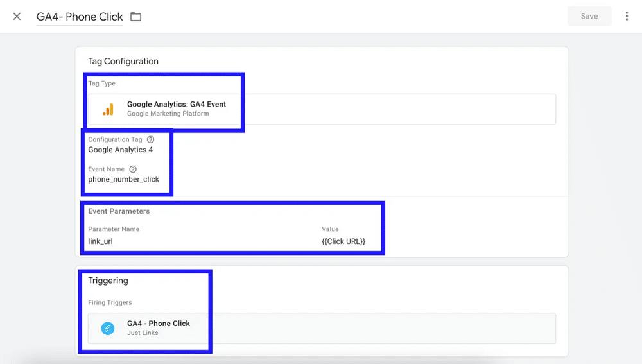Screen dimensions: 642x364
Task: Edit the tag name GA4- Phone Click
Action: pos(80,17)
